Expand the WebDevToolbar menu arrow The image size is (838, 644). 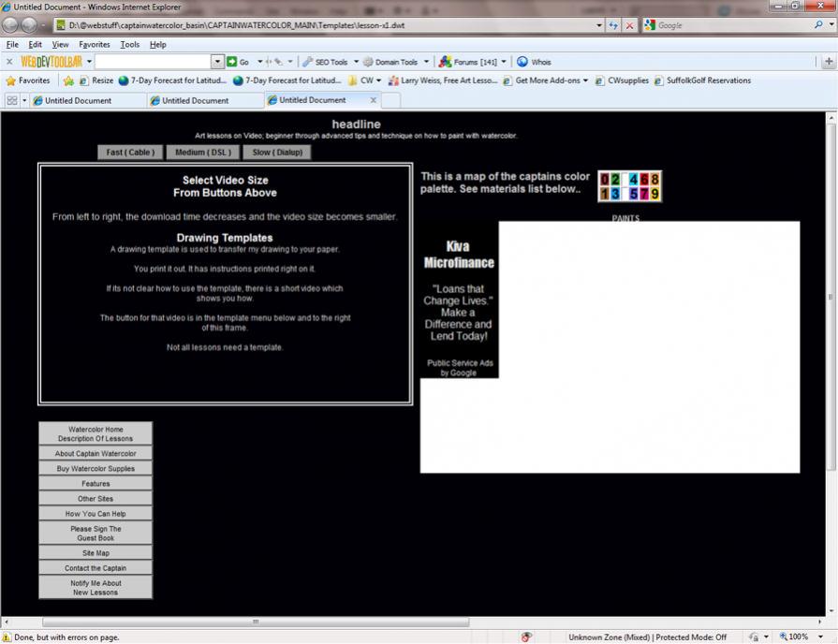[89, 62]
